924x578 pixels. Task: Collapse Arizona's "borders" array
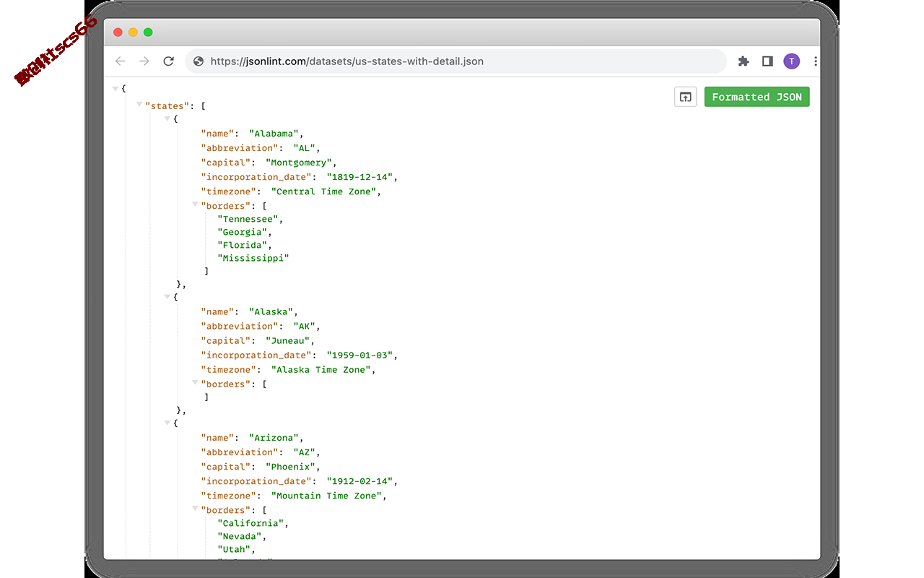(x=195, y=509)
